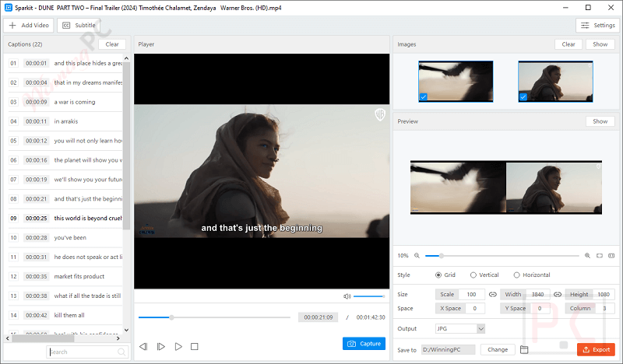
Task: Change the save folder
Action: [498, 349]
